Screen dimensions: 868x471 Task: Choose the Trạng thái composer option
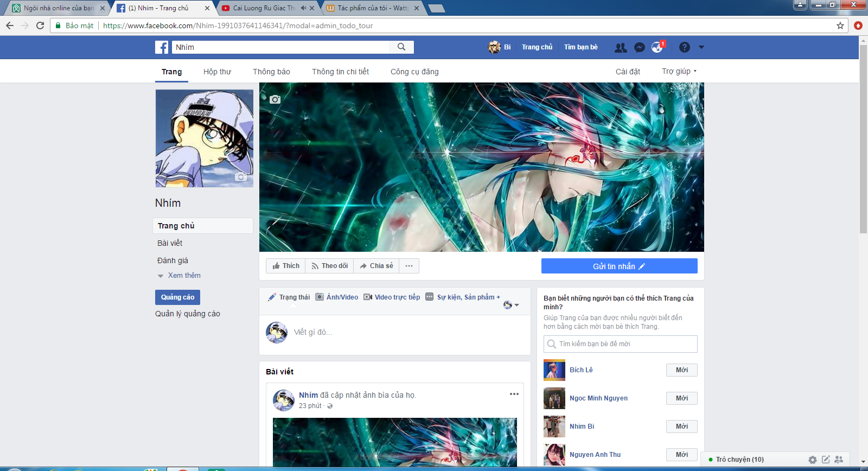coord(289,297)
